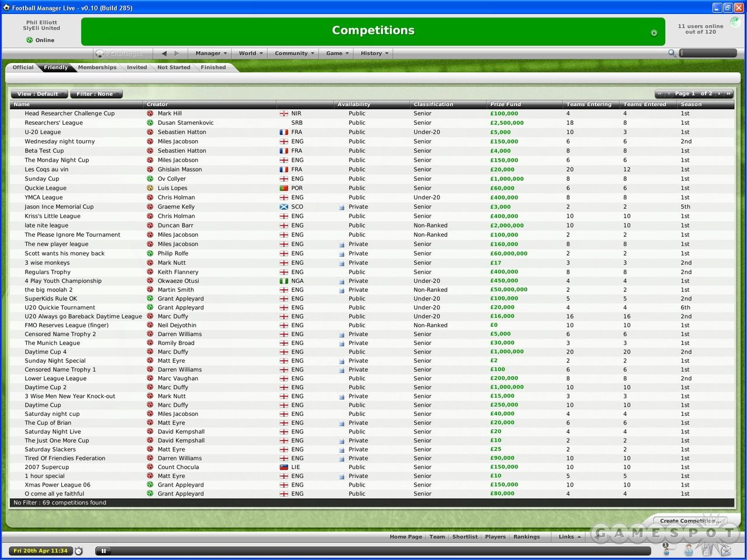Image resolution: width=747 pixels, height=560 pixels.
Task: Open the Shortlist link
Action: 465,537
